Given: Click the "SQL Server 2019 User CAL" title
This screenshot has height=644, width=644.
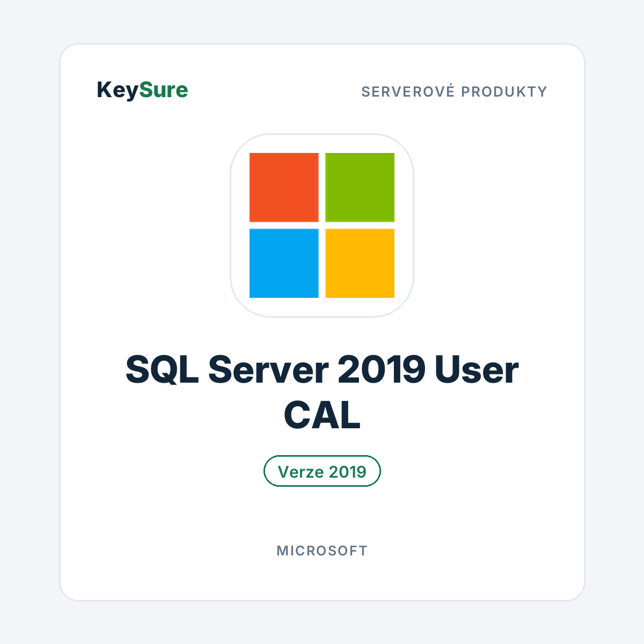Looking at the screenshot, I should click(x=322, y=392).
